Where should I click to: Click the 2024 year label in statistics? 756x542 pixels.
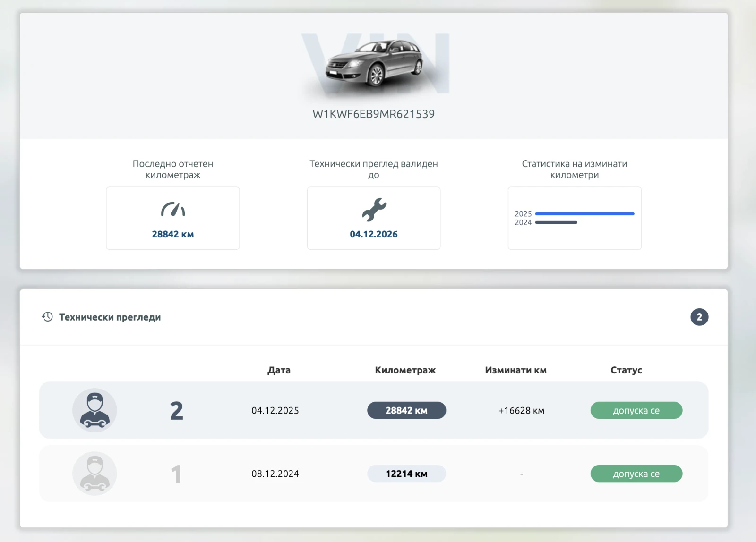pyautogui.click(x=523, y=222)
